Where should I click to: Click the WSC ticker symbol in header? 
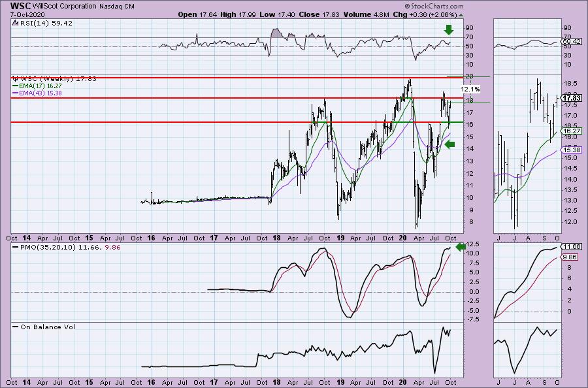(20, 6)
